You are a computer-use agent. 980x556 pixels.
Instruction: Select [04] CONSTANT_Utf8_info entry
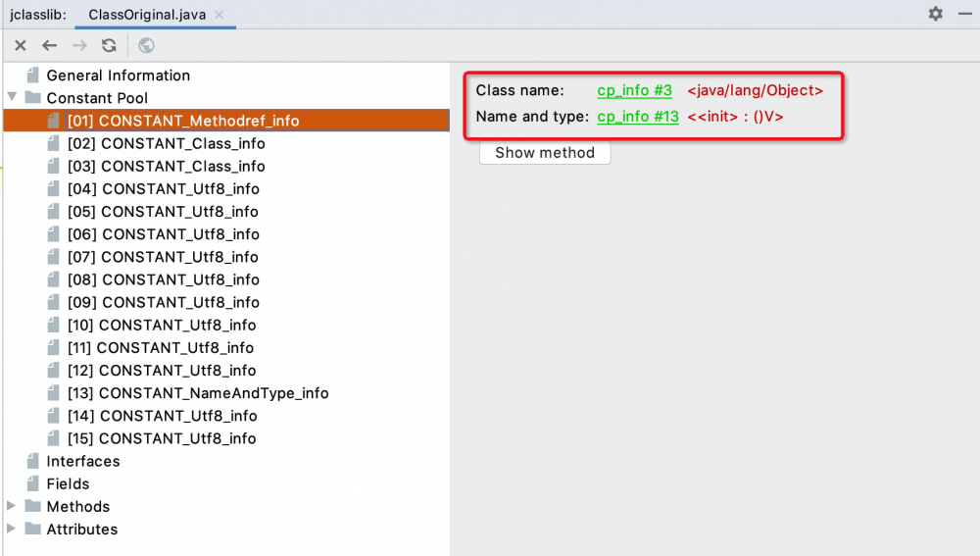[x=163, y=188]
